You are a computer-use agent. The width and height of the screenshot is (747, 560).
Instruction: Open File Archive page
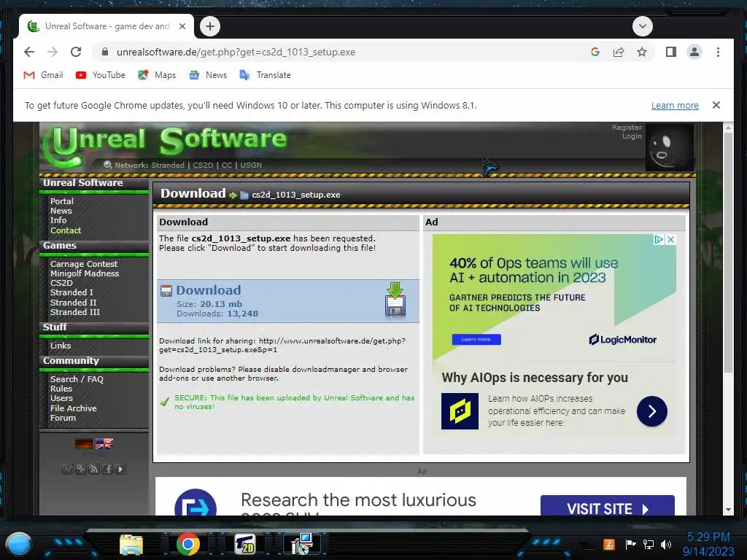coord(74,408)
